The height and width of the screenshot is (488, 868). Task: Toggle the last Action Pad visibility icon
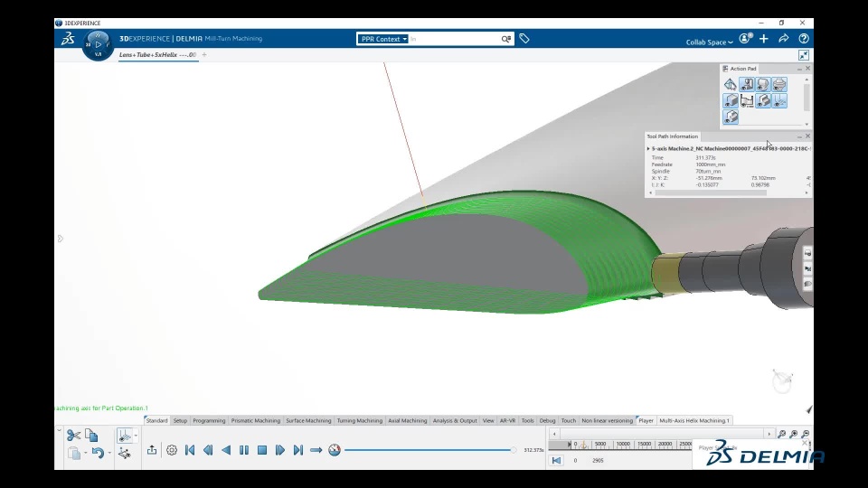tap(731, 117)
